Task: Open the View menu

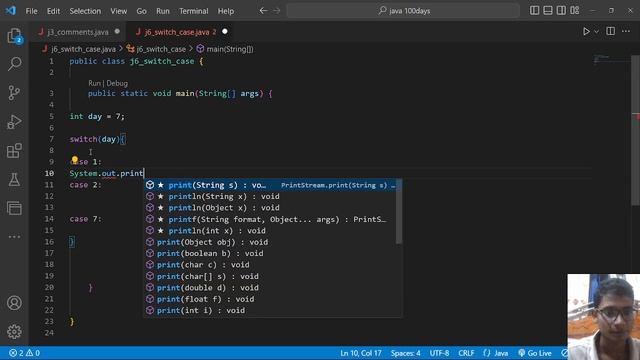Action: tap(118, 11)
